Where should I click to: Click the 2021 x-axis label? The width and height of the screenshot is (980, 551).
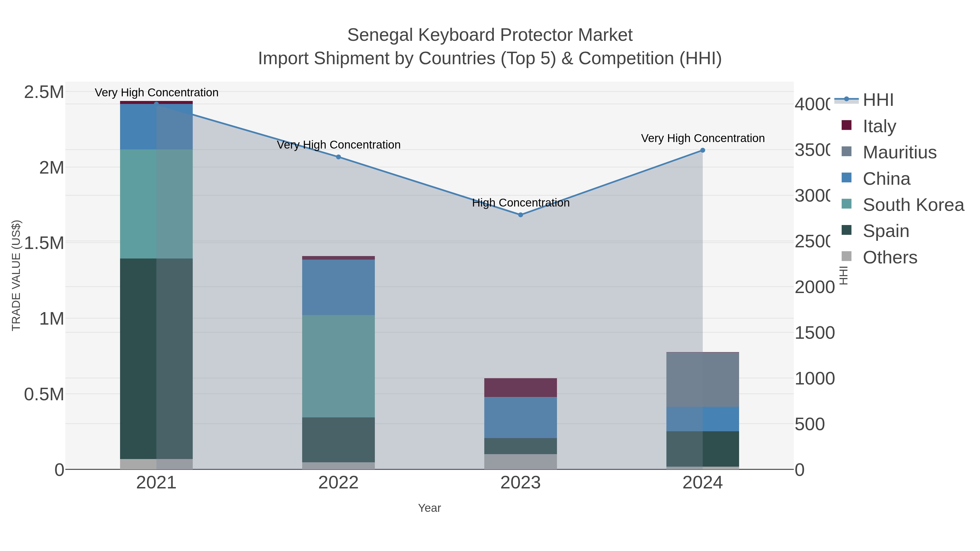(156, 483)
